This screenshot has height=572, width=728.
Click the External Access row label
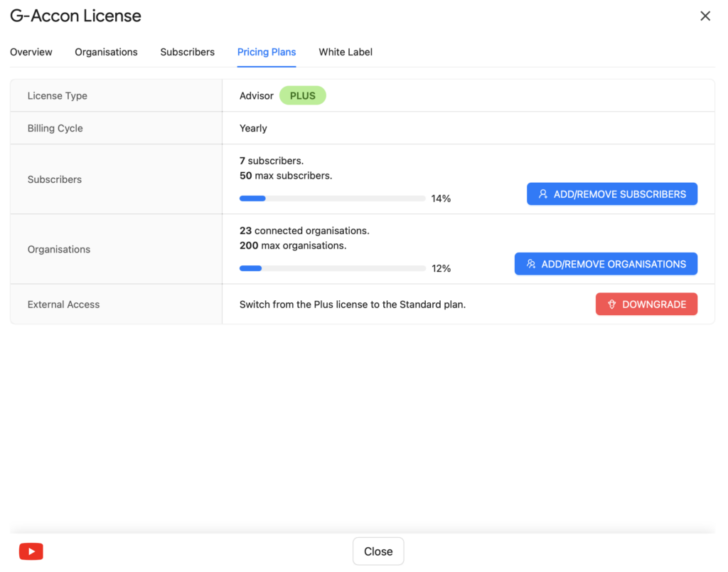click(63, 304)
